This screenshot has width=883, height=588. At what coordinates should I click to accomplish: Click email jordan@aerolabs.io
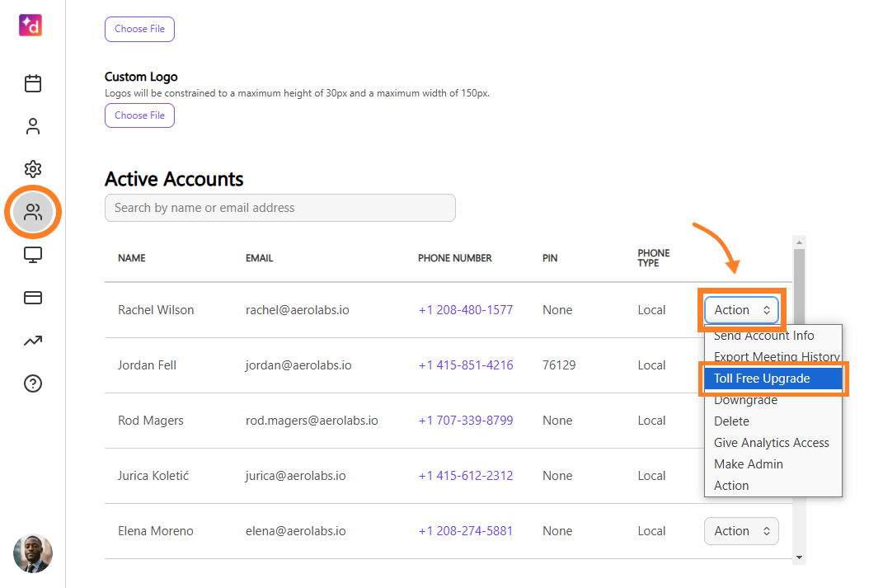pyautogui.click(x=298, y=365)
